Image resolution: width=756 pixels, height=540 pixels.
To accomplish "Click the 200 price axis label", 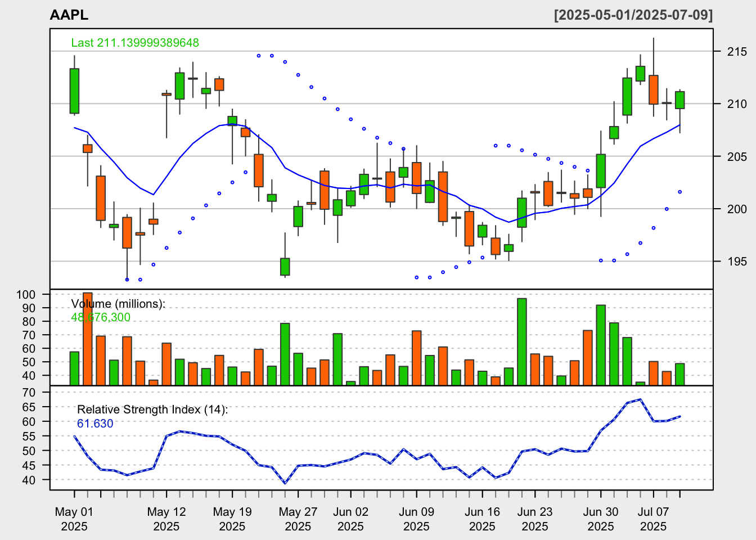I will tap(737, 209).
